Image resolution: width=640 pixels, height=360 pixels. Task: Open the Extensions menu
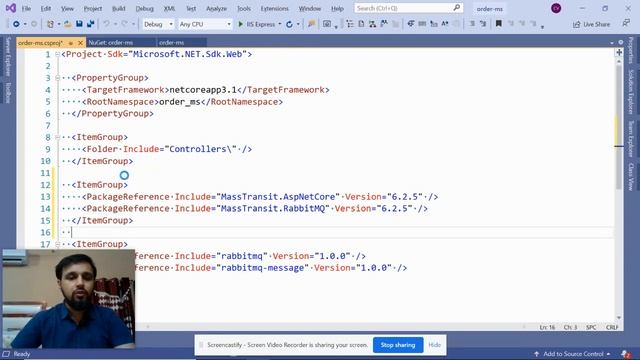click(274, 9)
